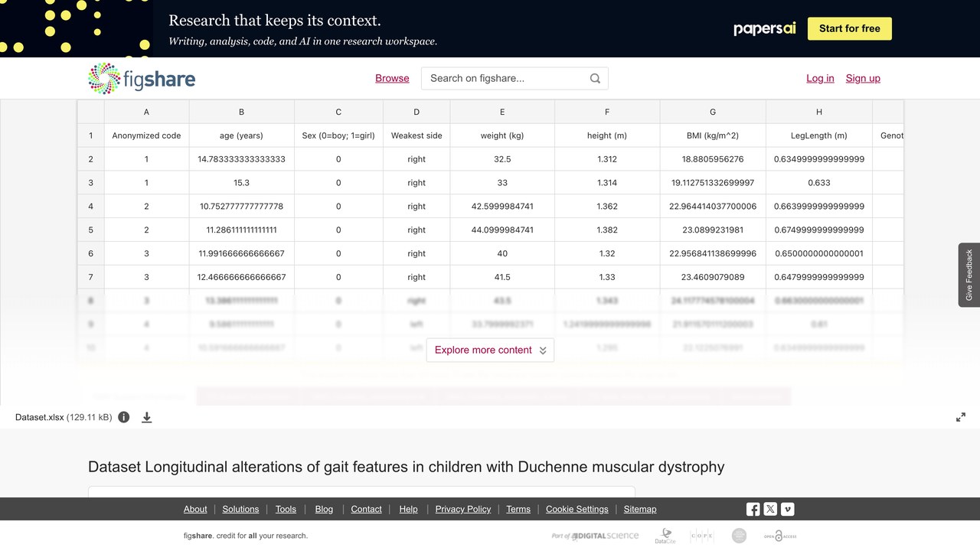This screenshot has width=980, height=551.
Task: Open figshare Facebook page icon
Action: [x=753, y=509]
